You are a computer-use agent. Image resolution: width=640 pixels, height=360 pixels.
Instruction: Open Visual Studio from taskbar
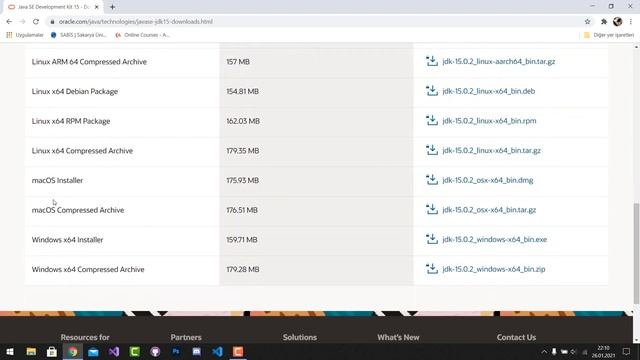pyautogui.click(x=114, y=351)
